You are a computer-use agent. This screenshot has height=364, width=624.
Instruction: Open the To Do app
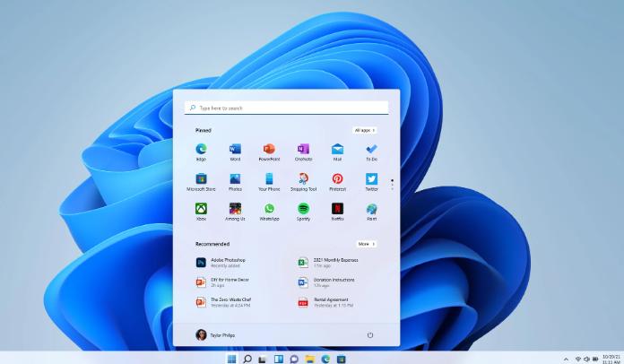371,152
